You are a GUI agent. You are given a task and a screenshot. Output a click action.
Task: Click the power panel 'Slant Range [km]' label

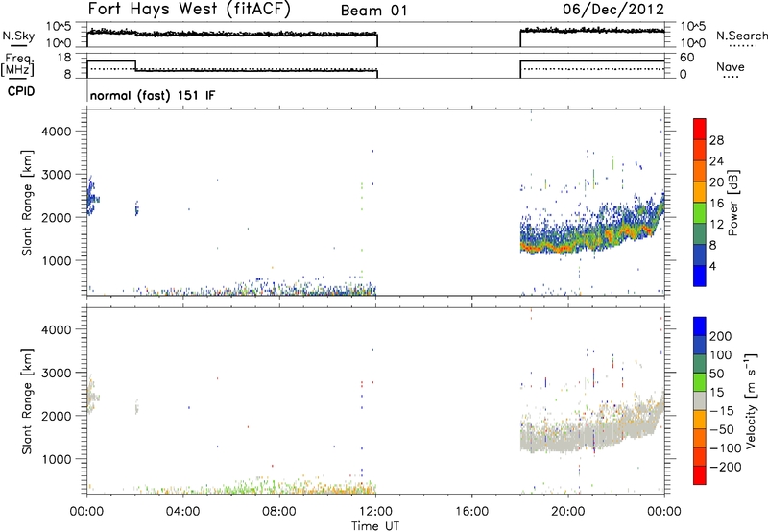[x=27, y=203]
